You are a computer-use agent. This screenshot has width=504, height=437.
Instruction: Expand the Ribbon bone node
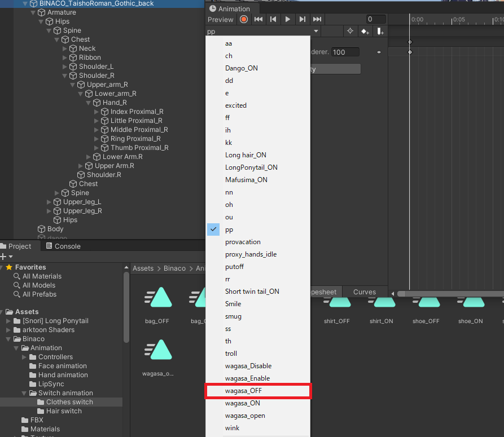(64, 58)
